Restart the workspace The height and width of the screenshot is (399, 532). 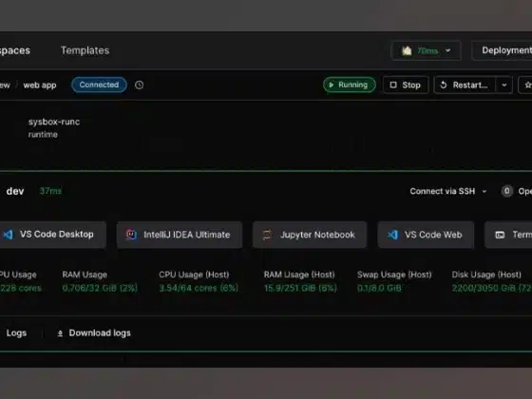465,85
